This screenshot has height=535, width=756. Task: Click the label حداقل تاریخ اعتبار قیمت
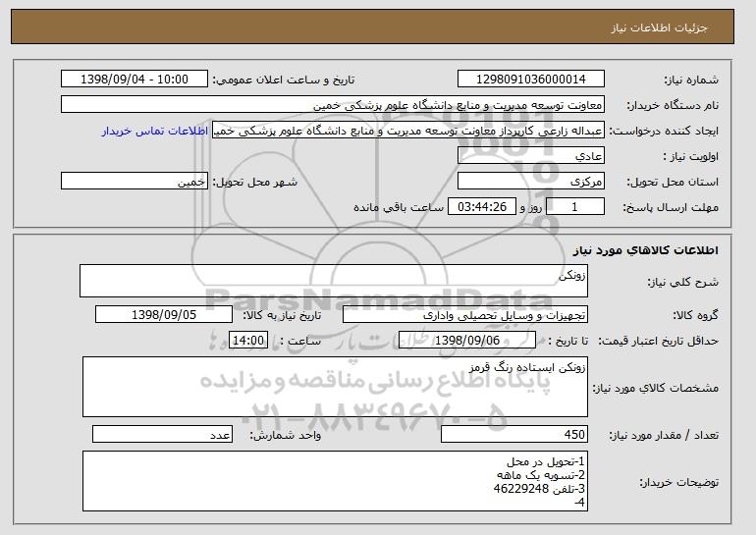tap(658, 341)
